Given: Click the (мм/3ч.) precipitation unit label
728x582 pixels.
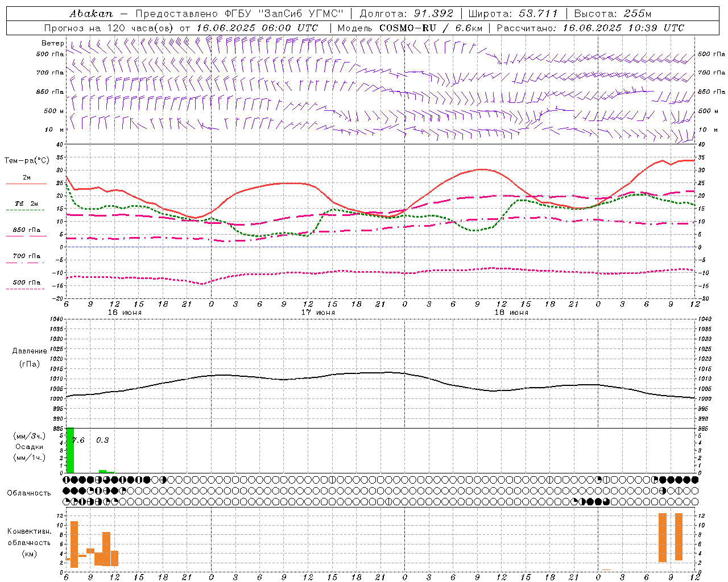Looking at the screenshot, I should pyautogui.click(x=30, y=436).
